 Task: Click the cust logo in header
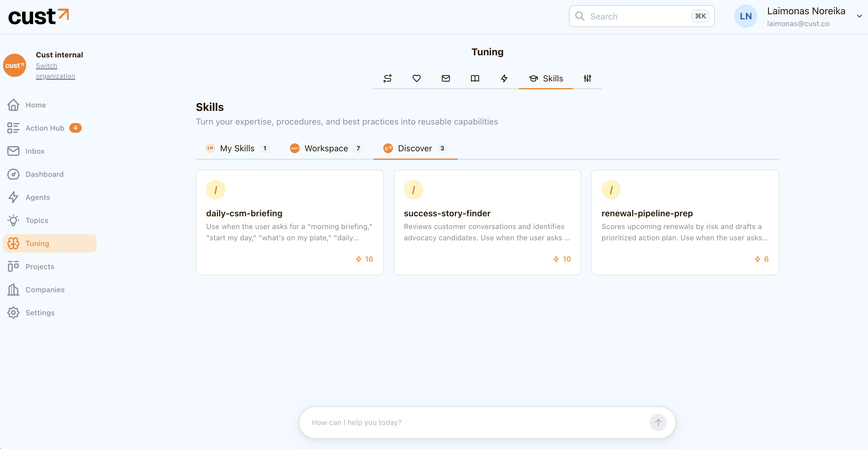(x=38, y=16)
